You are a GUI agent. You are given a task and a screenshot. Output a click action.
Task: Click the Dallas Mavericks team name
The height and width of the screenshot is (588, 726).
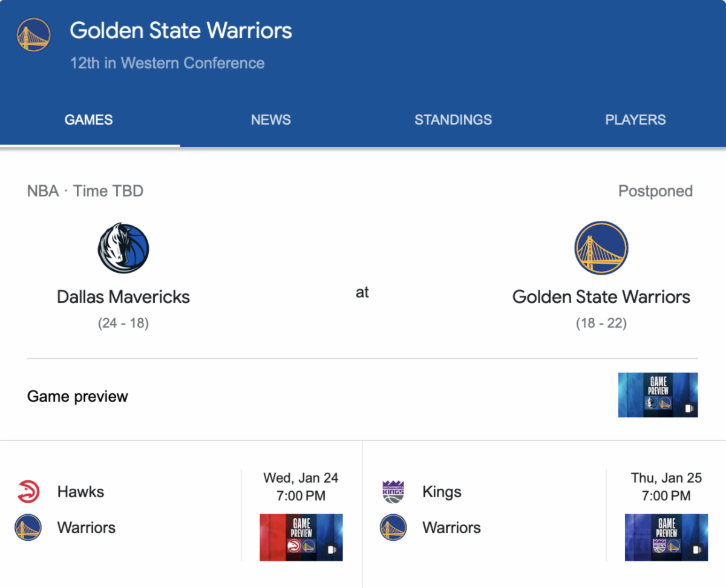123,297
